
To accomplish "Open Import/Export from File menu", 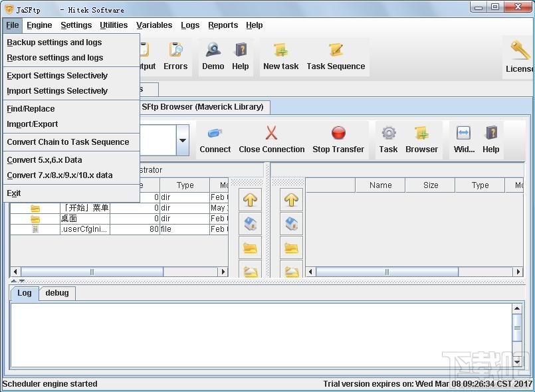I will pyautogui.click(x=71, y=124).
